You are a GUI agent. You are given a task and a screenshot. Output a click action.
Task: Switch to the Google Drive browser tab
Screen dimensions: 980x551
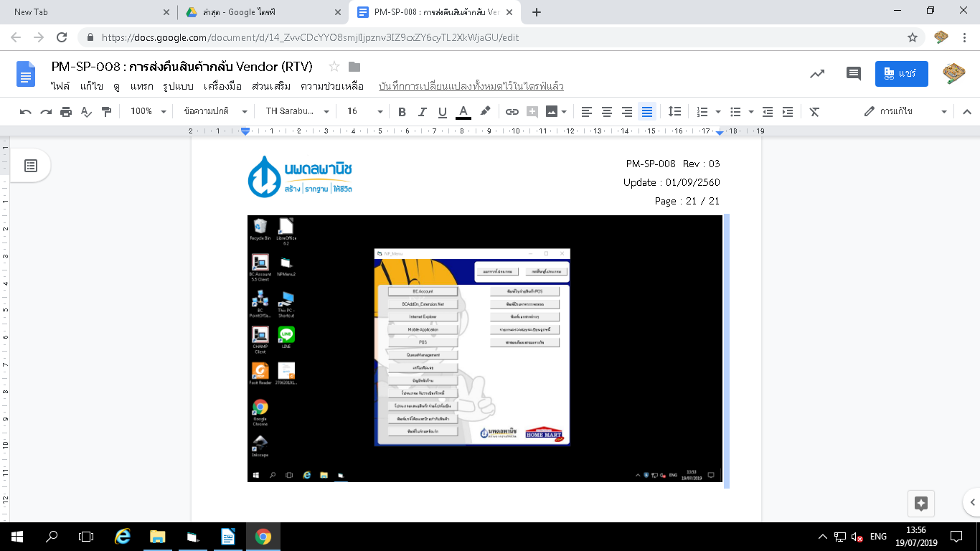262,12
